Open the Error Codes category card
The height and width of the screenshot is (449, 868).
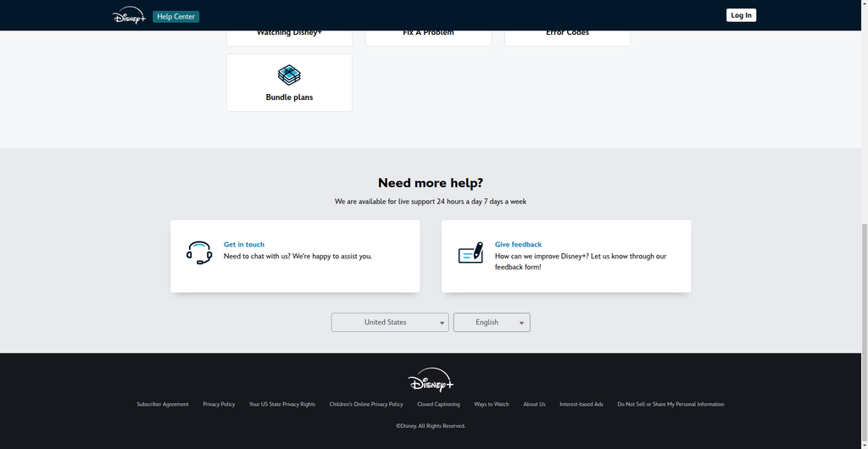pyautogui.click(x=567, y=37)
